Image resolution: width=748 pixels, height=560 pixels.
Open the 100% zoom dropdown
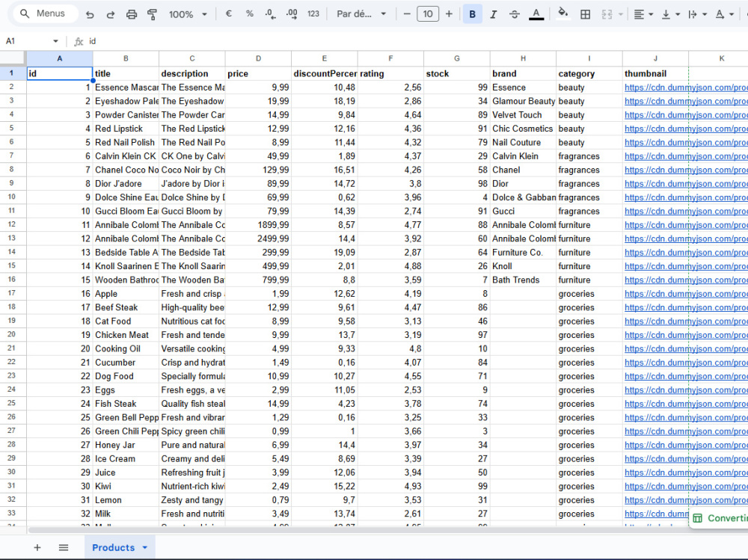coord(188,14)
